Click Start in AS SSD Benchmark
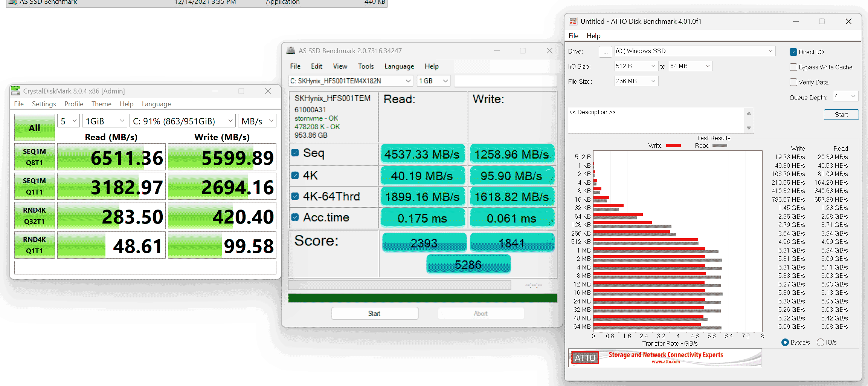The width and height of the screenshot is (868, 386). tap(375, 314)
